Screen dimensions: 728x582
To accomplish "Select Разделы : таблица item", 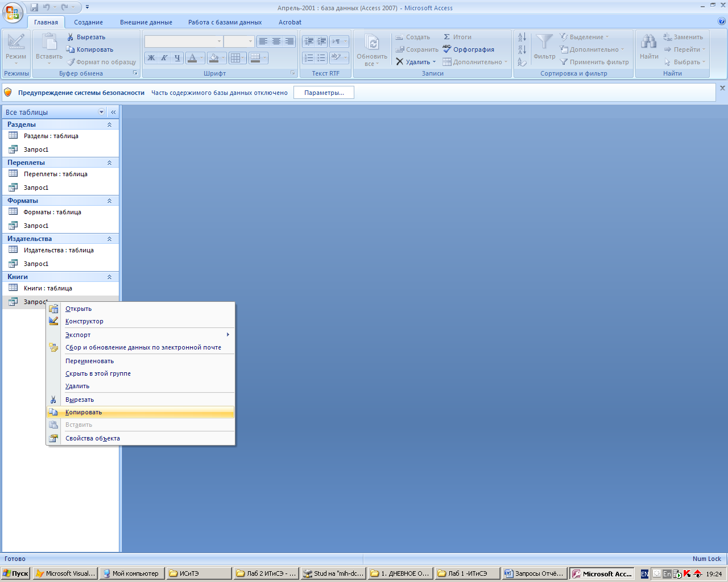I will [x=60, y=136].
